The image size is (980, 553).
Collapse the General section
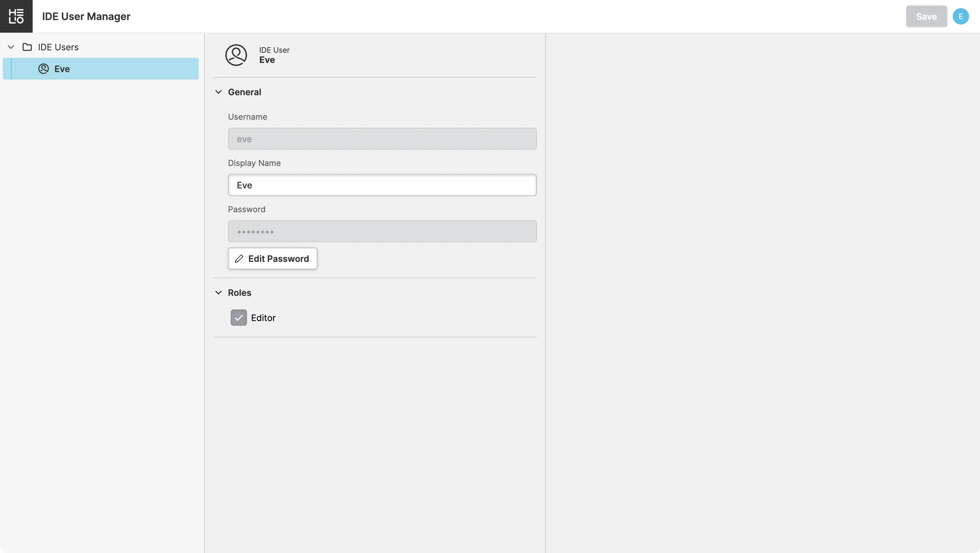coord(218,92)
